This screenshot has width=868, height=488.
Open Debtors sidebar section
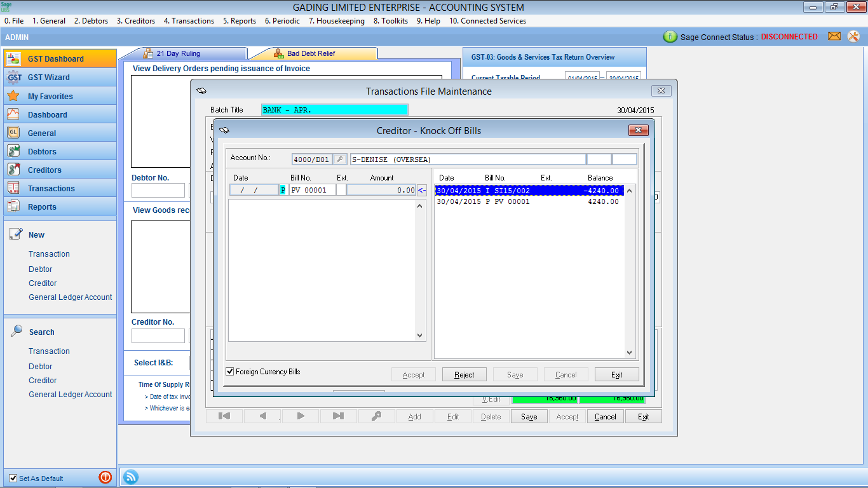click(60, 151)
